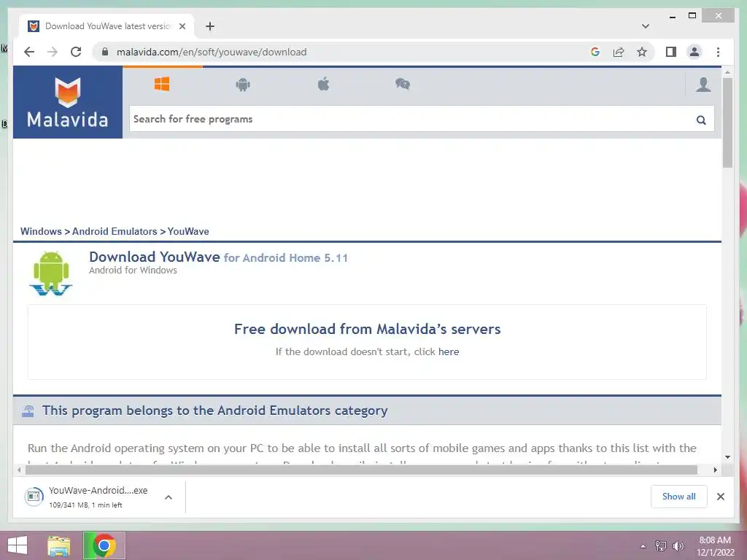Image resolution: width=747 pixels, height=560 pixels.
Task: Click the Android Emulators category icon
Action: [28, 411]
